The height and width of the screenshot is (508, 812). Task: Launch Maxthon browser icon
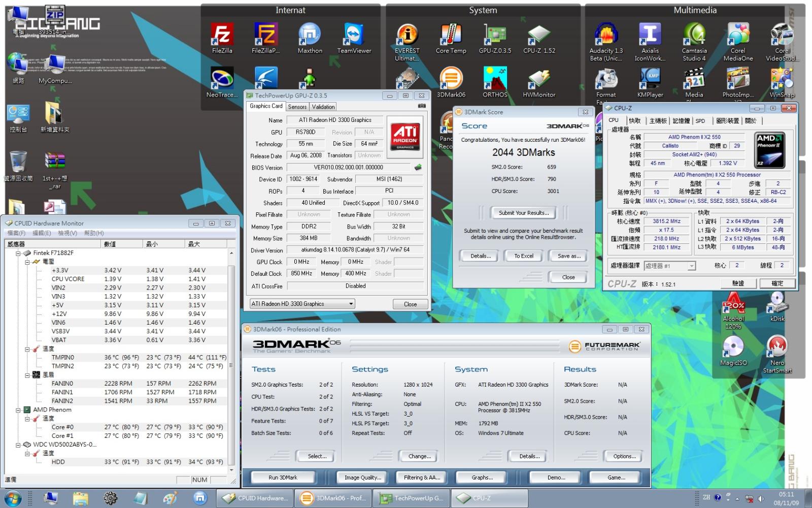pos(310,39)
